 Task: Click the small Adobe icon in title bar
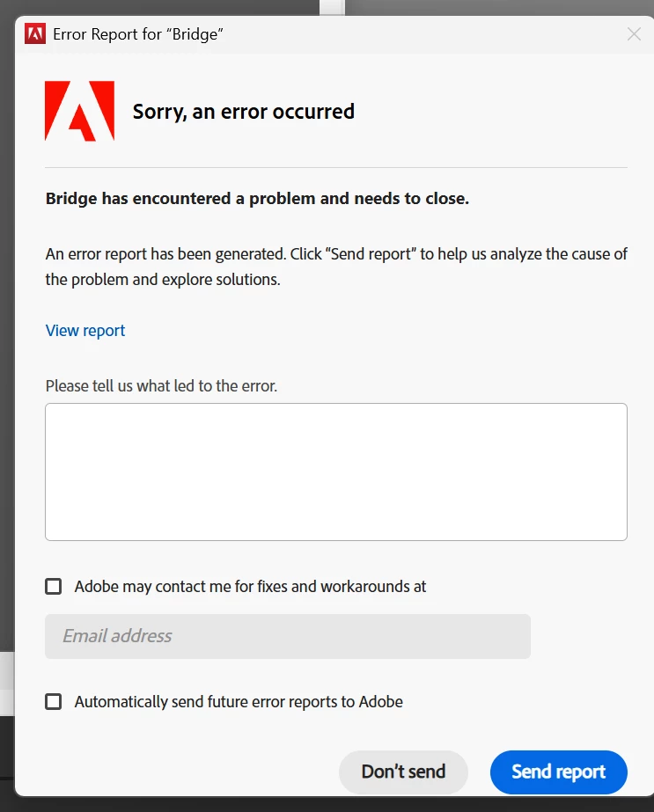click(x=35, y=33)
